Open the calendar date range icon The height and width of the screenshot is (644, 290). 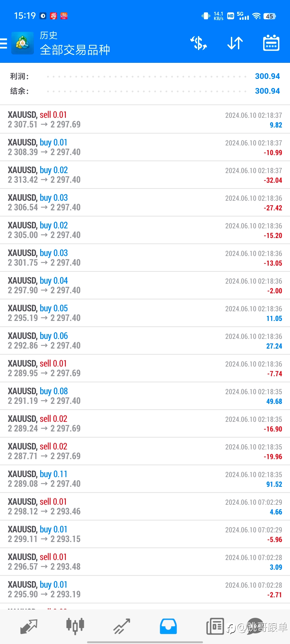coord(271,43)
